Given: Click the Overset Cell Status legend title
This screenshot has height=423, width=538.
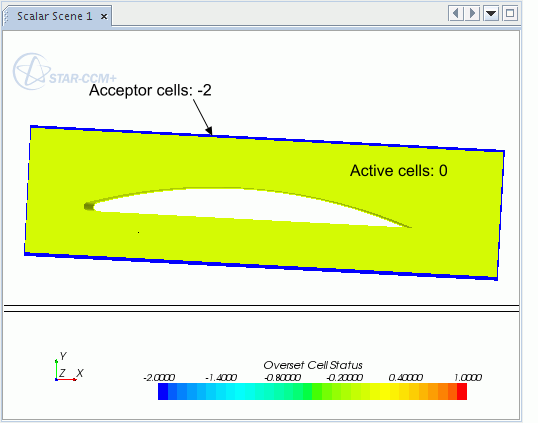Looking at the screenshot, I should tap(313, 365).
